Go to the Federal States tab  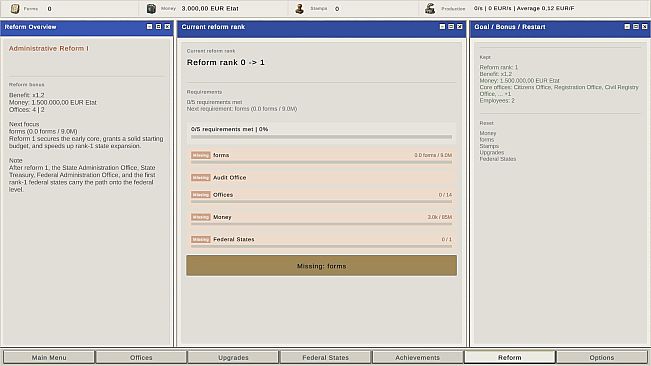(x=326, y=357)
